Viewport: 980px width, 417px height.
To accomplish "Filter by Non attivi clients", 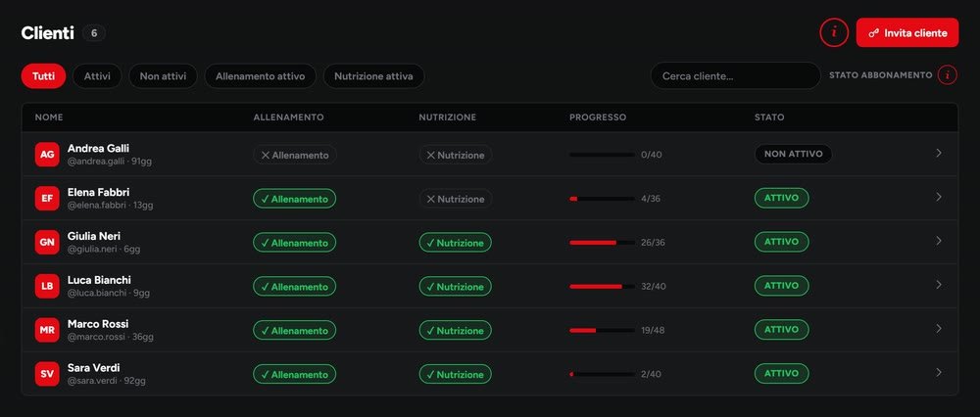I will [163, 76].
